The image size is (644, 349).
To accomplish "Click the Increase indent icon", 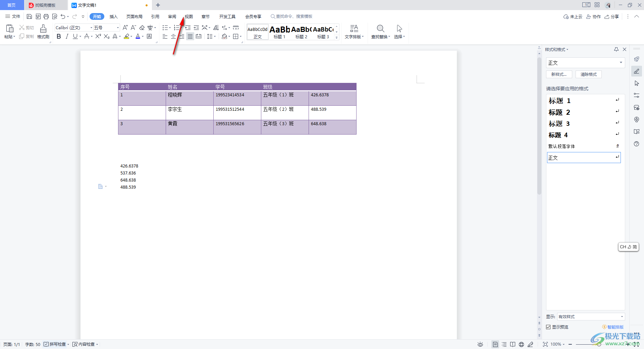I will (x=196, y=28).
